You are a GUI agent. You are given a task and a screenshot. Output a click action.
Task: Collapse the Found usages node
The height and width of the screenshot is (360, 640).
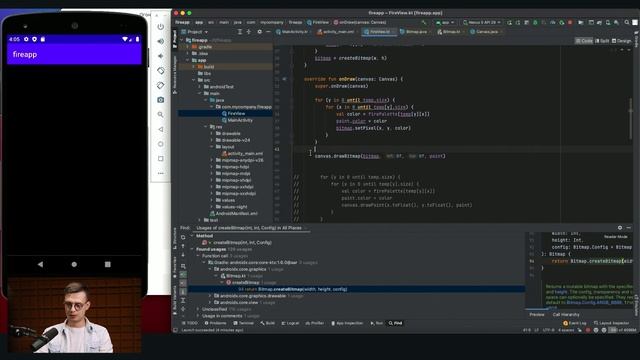pyautogui.click(x=192, y=249)
